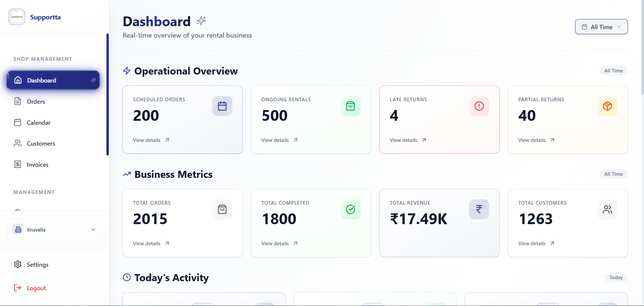Click the Total Revenue rupee icon

tap(479, 209)
